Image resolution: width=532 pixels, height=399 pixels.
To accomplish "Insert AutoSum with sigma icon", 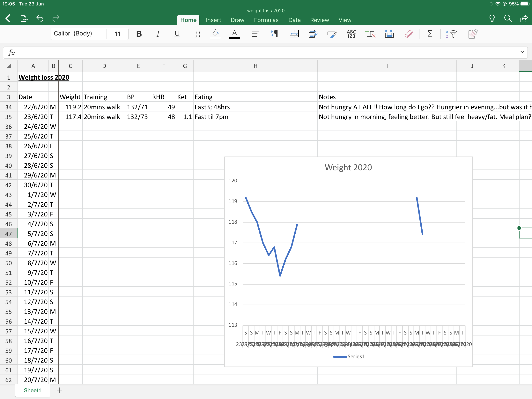I will [430, 34].
